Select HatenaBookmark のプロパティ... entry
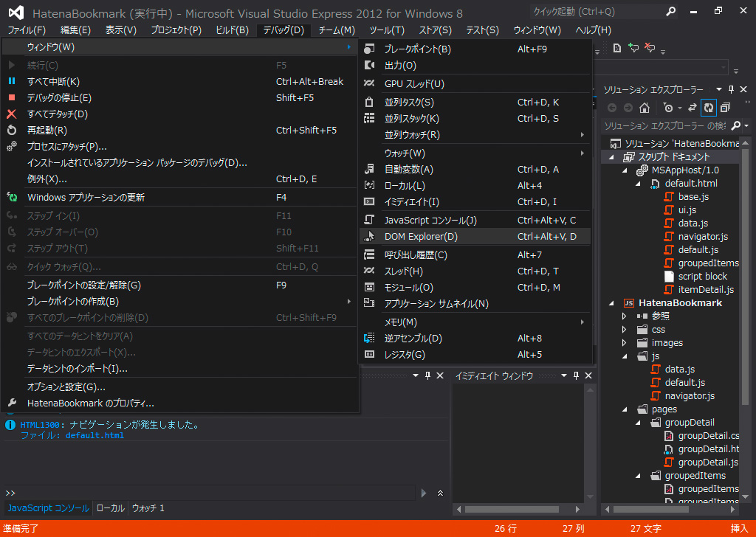756x537 pixels. point(179,403)
